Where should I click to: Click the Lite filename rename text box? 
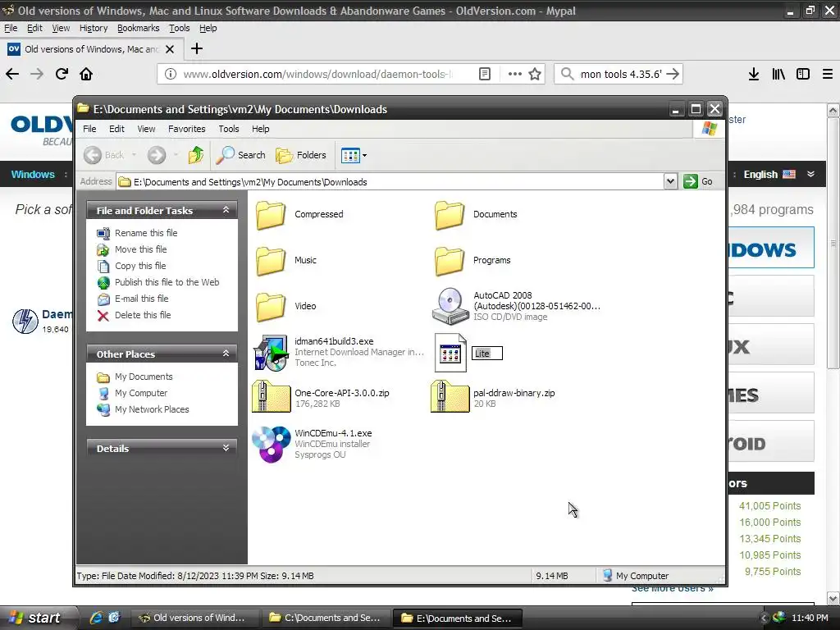click(487, 354)
